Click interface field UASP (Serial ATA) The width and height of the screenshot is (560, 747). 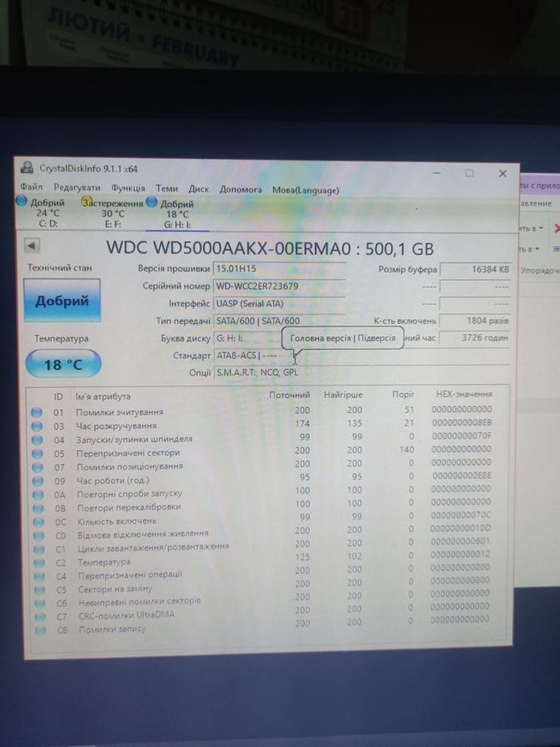279,303
